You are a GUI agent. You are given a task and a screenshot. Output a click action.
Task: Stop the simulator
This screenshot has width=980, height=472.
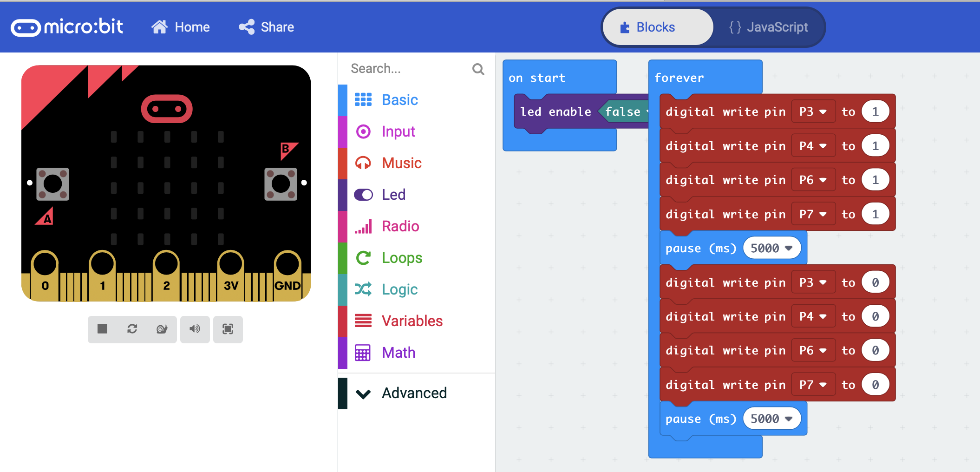(102, 329)
